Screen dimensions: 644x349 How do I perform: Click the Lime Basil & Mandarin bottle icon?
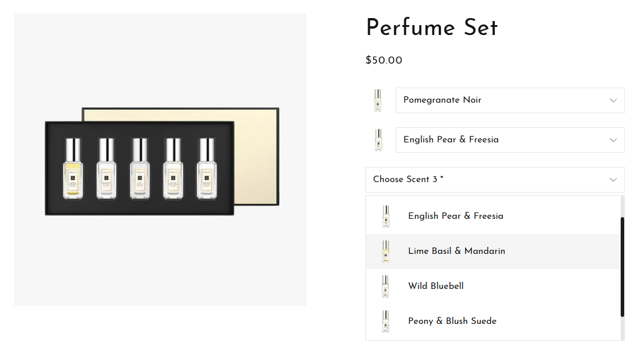385,252
